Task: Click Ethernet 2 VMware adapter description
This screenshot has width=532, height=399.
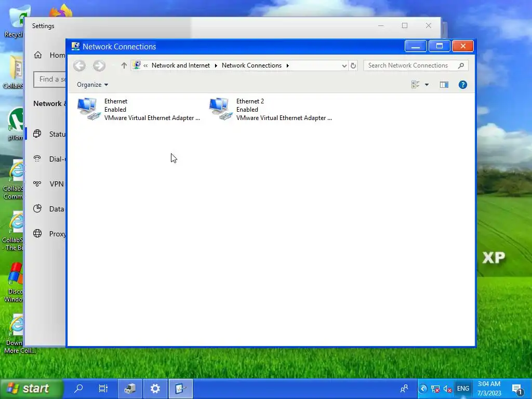Action: pyautogui.click(x=284, y=118)
